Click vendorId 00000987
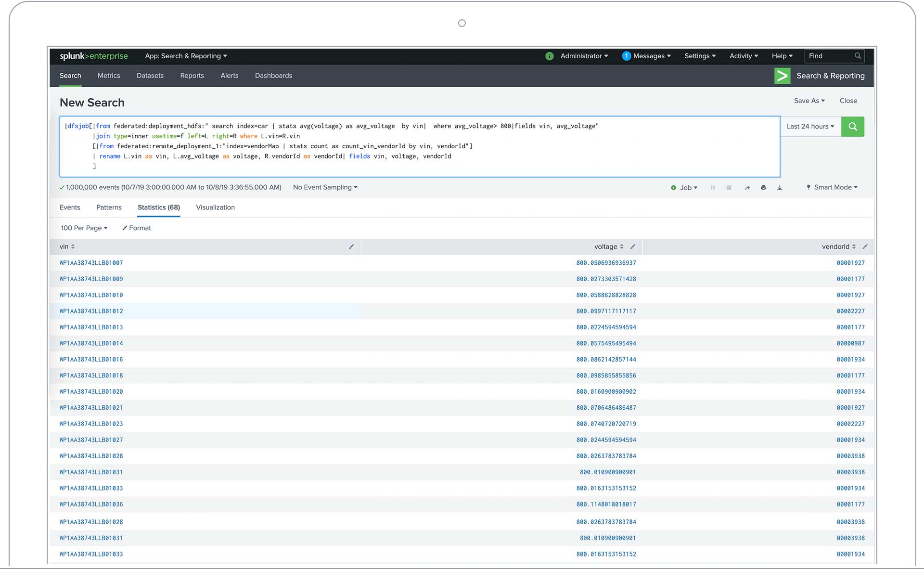 [850, 343]
